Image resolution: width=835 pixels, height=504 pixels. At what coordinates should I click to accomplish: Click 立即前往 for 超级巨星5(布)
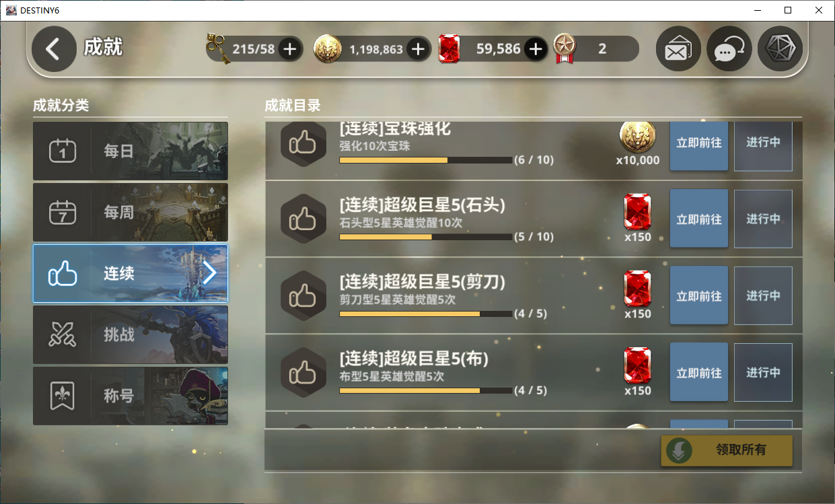[699, 372]
